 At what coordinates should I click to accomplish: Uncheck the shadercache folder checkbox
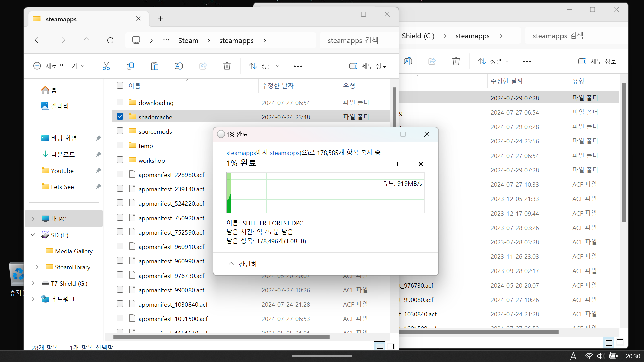(x=120, y=116)
